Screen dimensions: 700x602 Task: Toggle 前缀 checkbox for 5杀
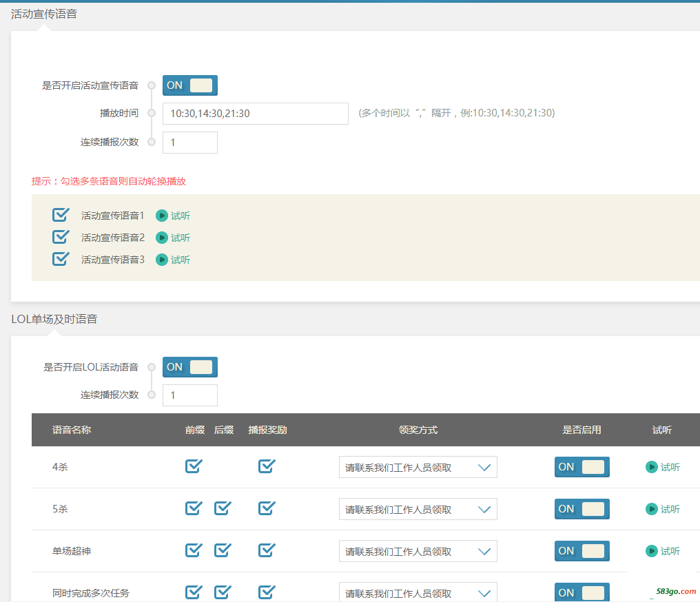point(194,508)
